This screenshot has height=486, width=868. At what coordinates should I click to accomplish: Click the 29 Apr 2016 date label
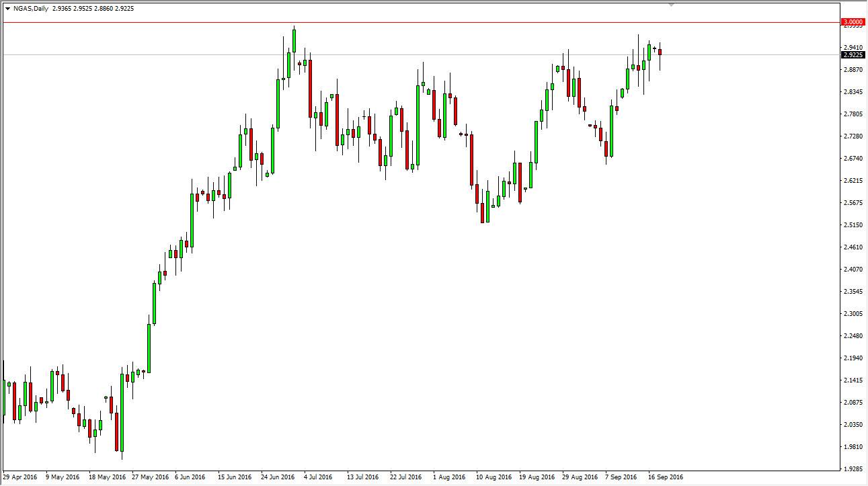(x=20, y=477)
